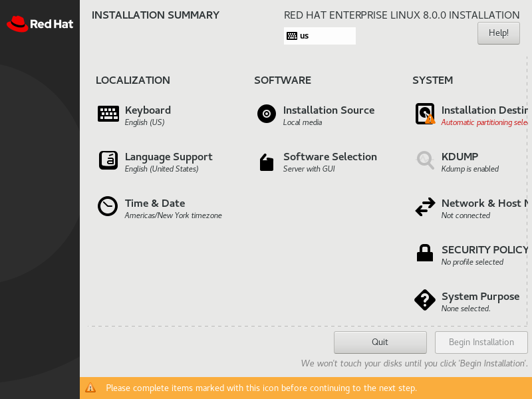532x399 pixels.
Task: Click the Installation Destination disk icon
Action: click(425, 114)
